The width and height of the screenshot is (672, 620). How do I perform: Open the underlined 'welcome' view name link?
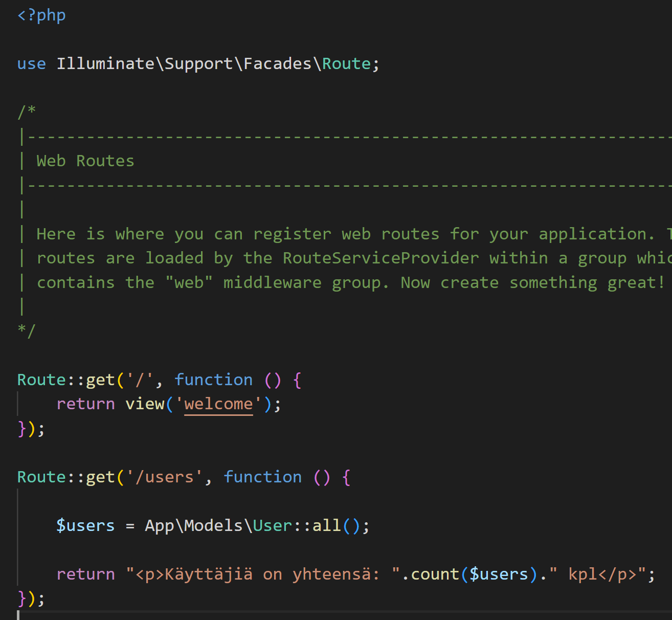click(218, 405)
